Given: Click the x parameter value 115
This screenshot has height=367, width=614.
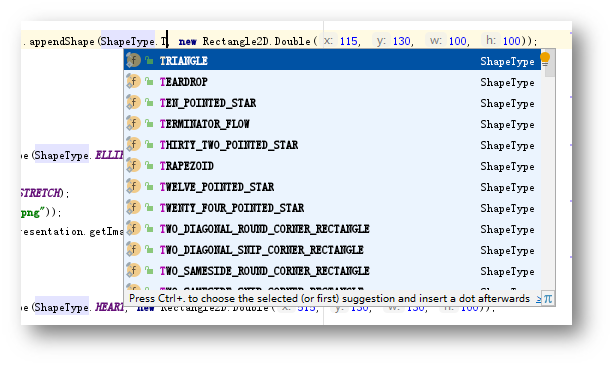Looking at the screenshot, I should pyautogui.click(x=349, y=41).
